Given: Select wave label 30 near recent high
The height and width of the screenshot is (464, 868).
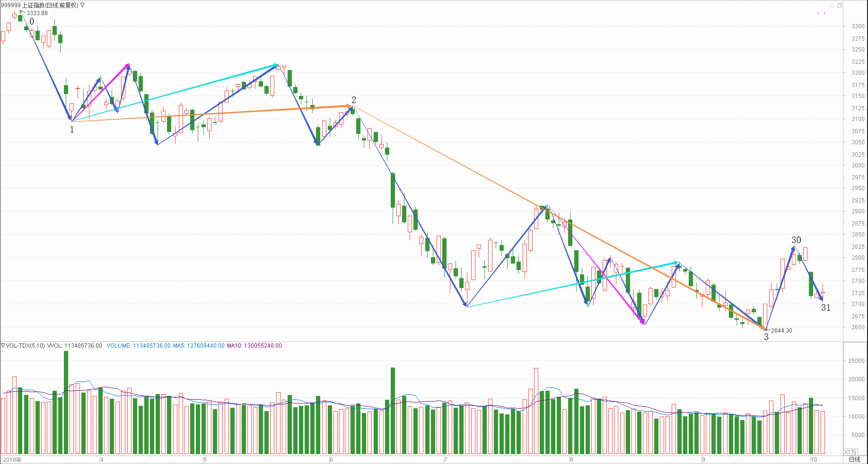Looking at the screenshot, I should point(796,240).
